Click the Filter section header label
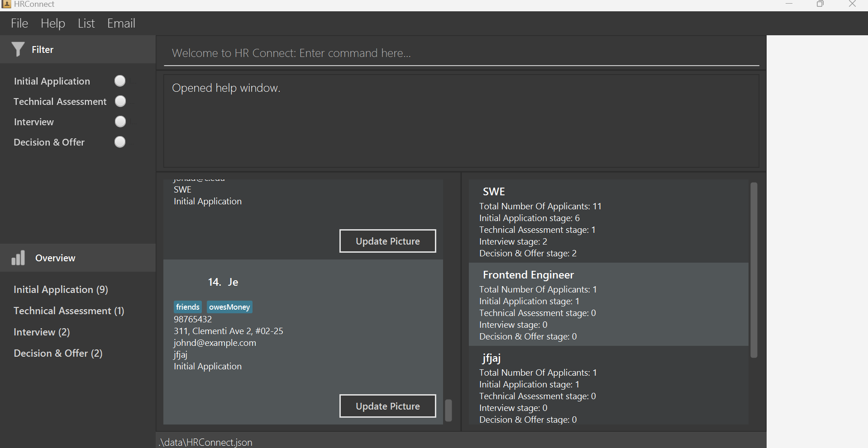The width and height of the screenshot is (868, 448). pos(43,49)
